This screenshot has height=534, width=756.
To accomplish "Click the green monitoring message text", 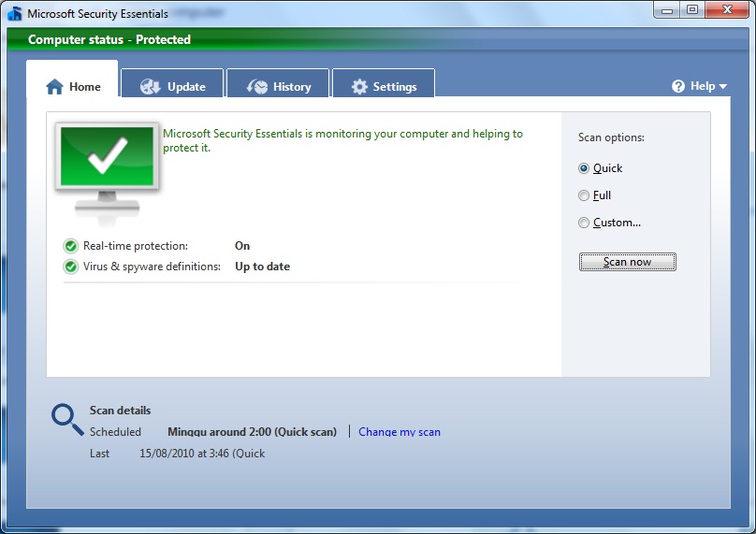I will click(342, 140).
